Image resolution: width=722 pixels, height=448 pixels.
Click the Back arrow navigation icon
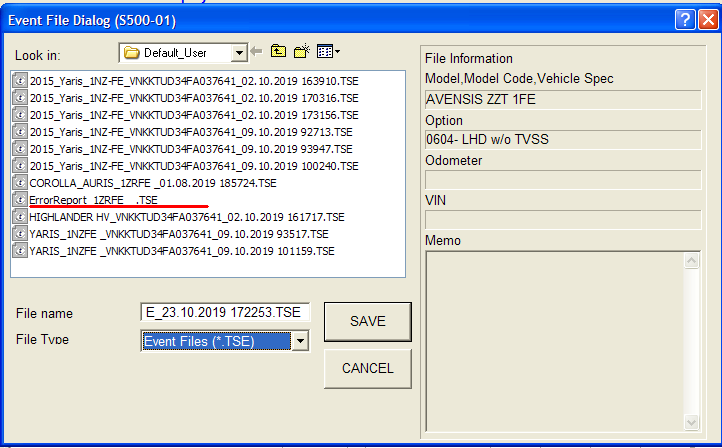click(256, 52)
